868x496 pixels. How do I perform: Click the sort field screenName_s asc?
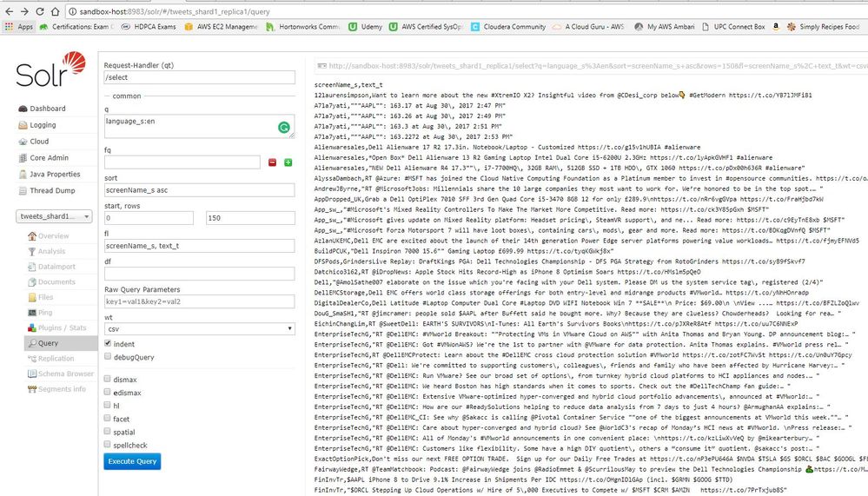coord(199,190)
